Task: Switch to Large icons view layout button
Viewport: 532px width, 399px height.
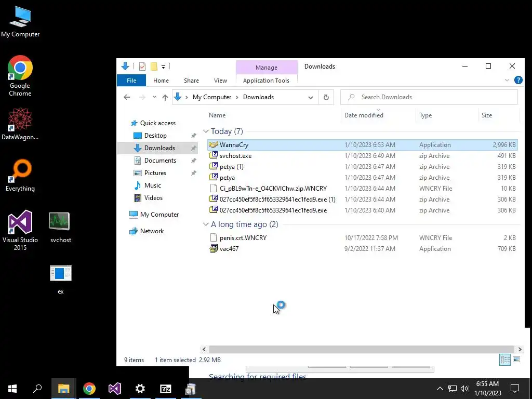Action: point(516,360)
